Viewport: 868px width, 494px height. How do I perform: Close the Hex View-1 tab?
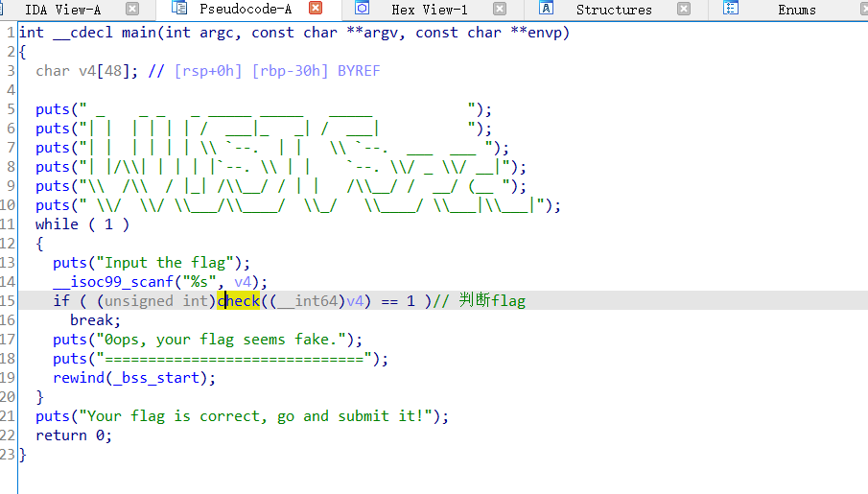click(x=500, y=9)
